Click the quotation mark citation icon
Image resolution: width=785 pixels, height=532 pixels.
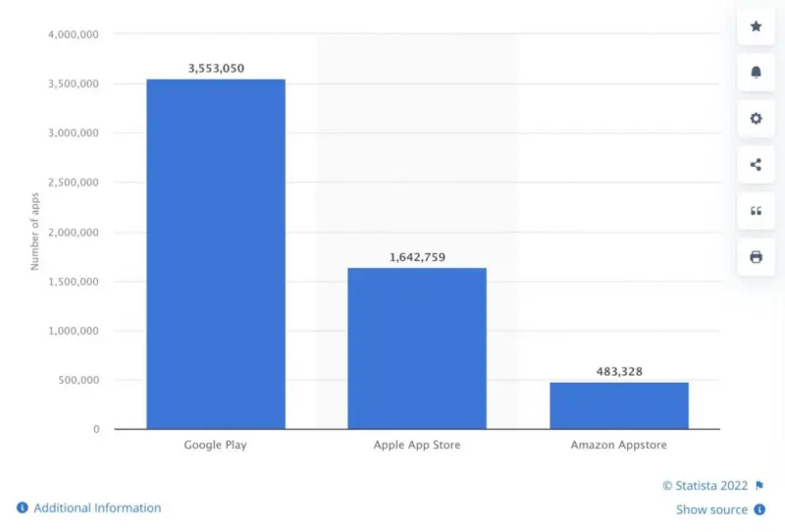coord(756,211)
